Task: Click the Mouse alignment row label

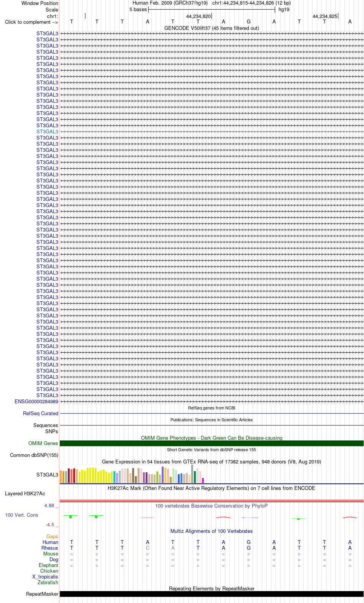Action: click(x=51, y=554)
